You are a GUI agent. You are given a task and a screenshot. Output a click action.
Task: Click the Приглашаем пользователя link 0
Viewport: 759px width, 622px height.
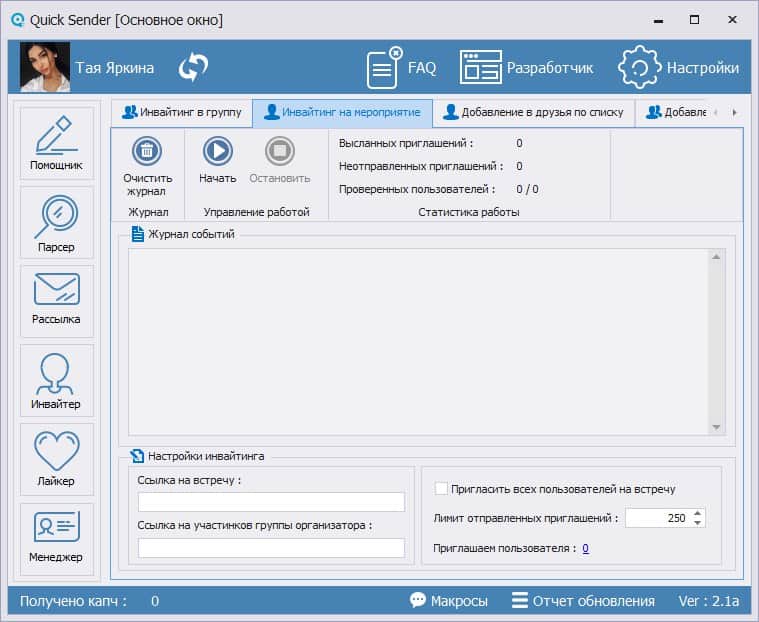(x=586, y=548)
